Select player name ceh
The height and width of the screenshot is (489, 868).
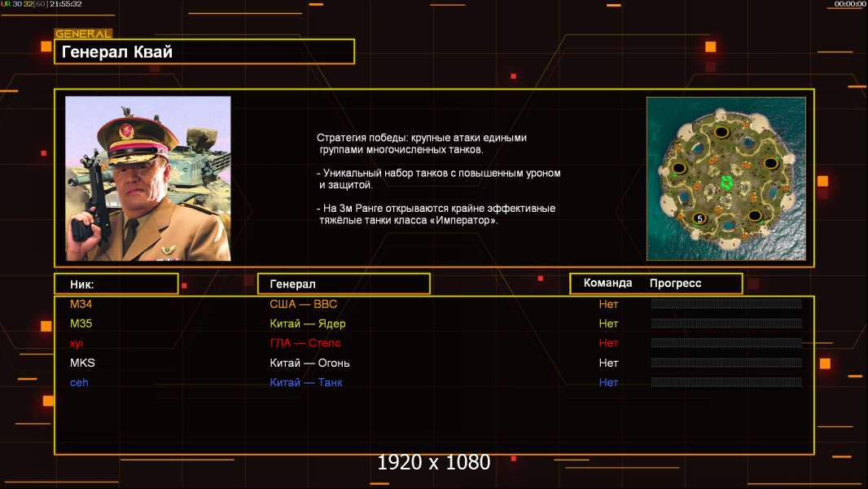coord(79,382)
